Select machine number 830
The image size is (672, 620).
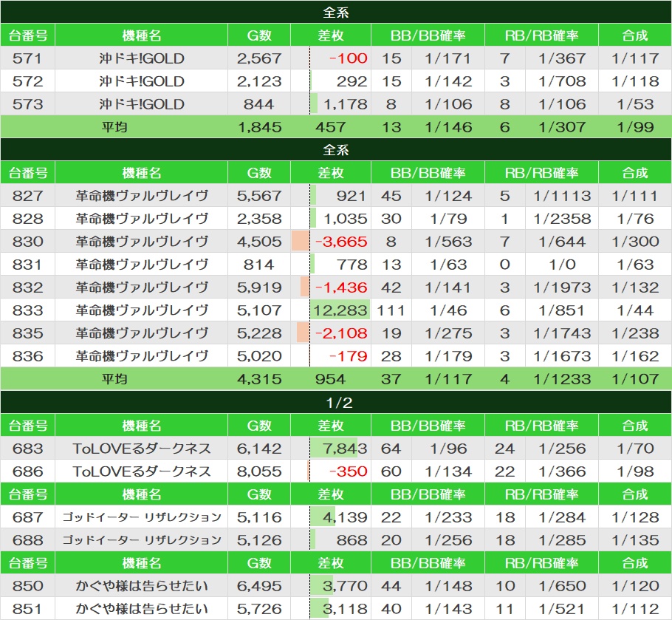click(x=27, y=242)
